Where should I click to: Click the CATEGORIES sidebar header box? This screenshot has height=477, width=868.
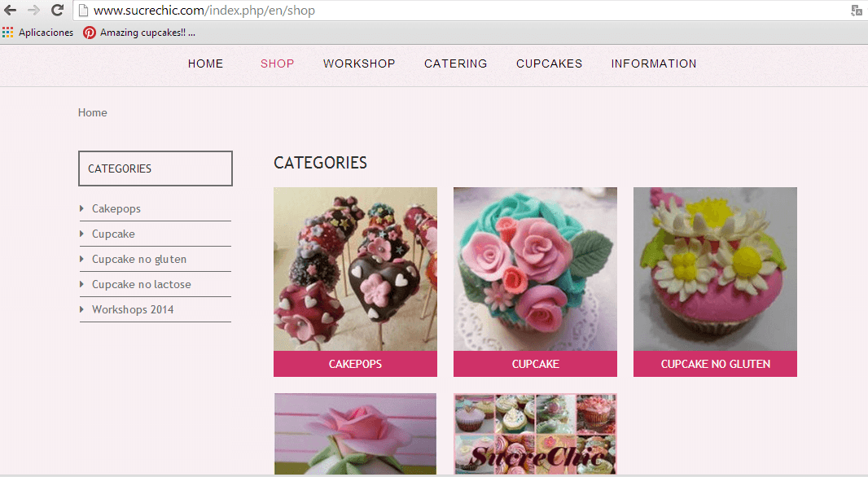[x=156, y=168]
